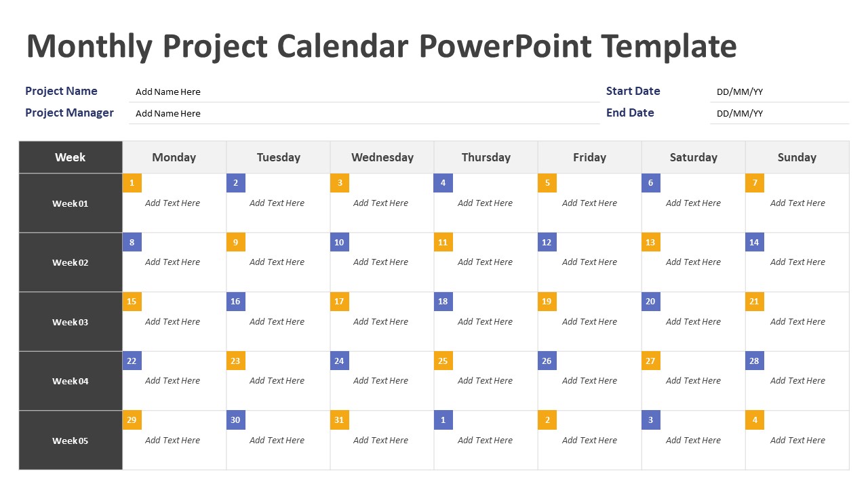Screen dimensions: 868x488
Task: Select the Week 03 row label
Action: coord(71,322)
